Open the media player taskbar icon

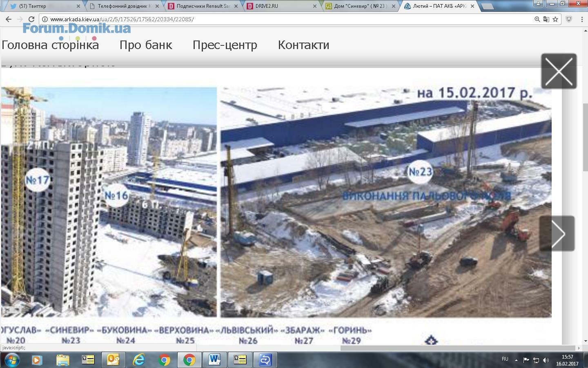pos(36,360)
